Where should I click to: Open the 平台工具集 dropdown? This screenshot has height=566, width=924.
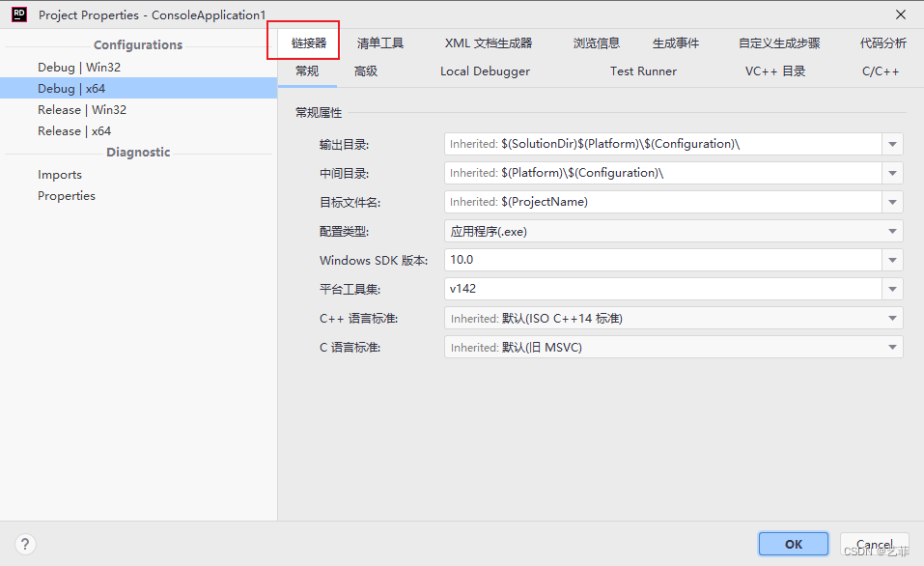coord(891,289)
